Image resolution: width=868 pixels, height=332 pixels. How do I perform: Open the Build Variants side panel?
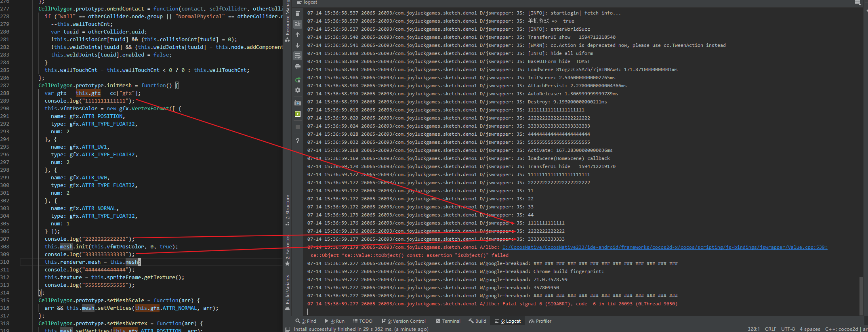(288, 292)
